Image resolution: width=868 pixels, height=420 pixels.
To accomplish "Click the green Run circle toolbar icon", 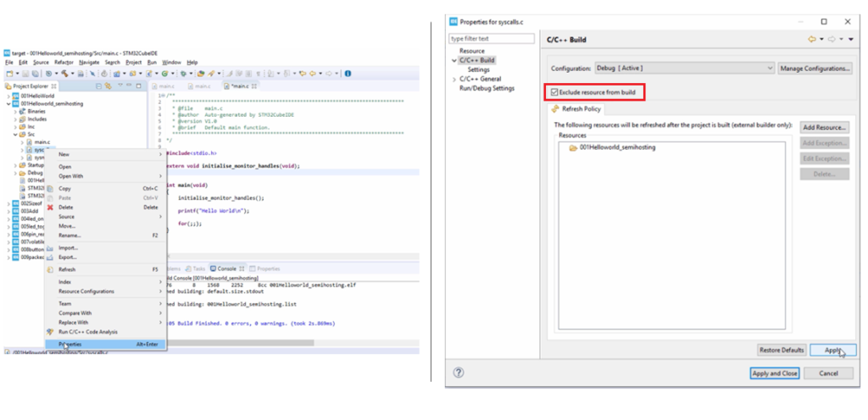I will coord(165,73).
